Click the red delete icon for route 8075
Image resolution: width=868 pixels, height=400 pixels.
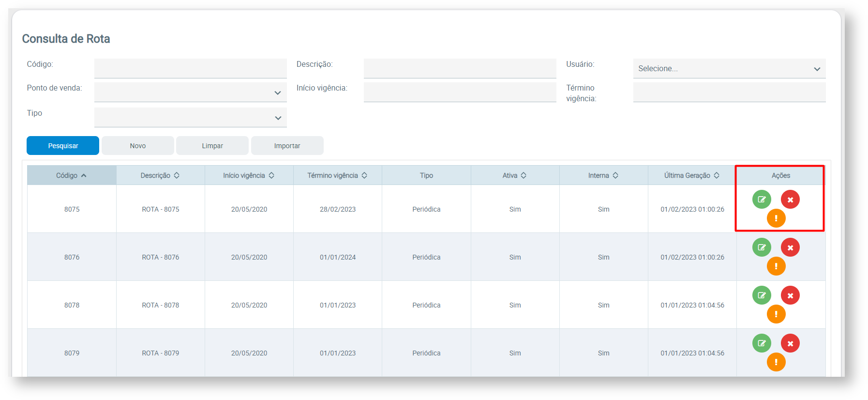pyautogui.click(x=790, y=200)
